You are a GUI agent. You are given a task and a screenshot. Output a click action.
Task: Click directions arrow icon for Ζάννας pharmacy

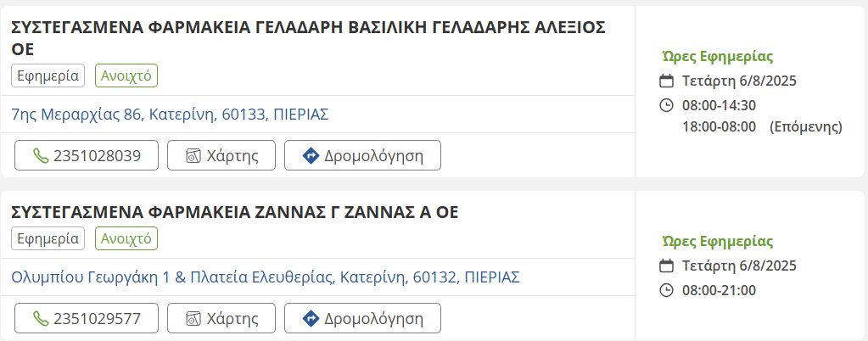(x=311, y=319)
